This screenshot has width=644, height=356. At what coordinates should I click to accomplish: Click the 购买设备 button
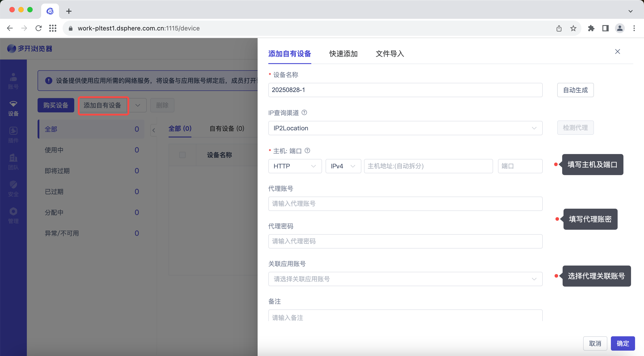click(56, 105)
